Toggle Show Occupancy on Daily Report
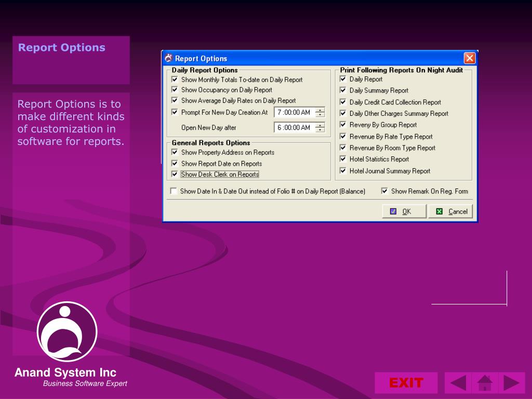This screenshot has height=399, width=532. pyautogui.click(x=175, y=89)
